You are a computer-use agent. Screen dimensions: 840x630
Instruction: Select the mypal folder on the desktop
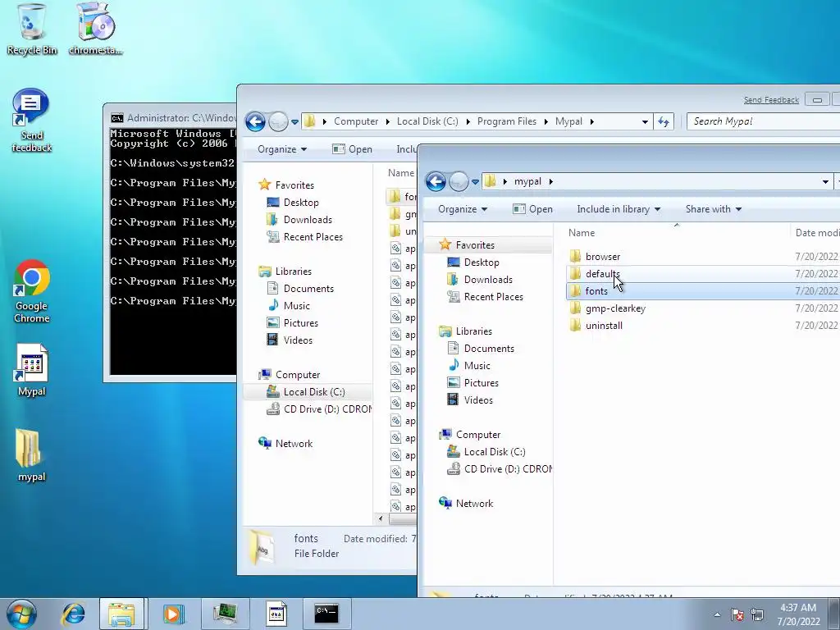click(x=32, y=455)
